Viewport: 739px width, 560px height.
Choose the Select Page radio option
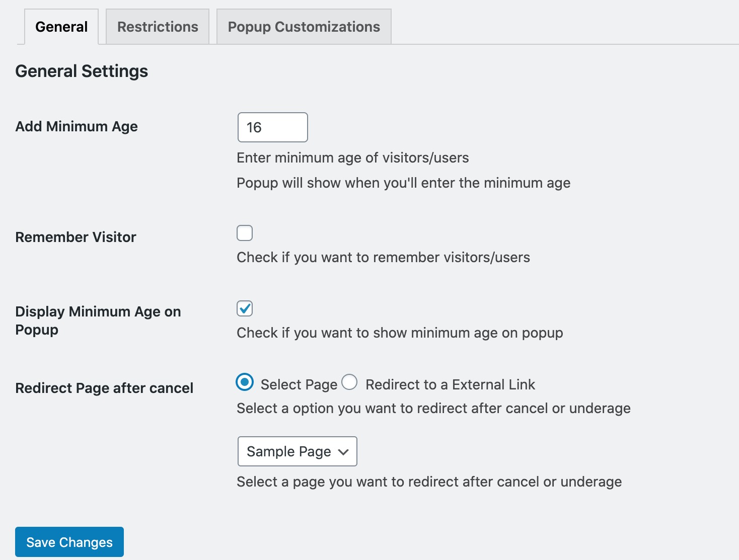[244, 382]
